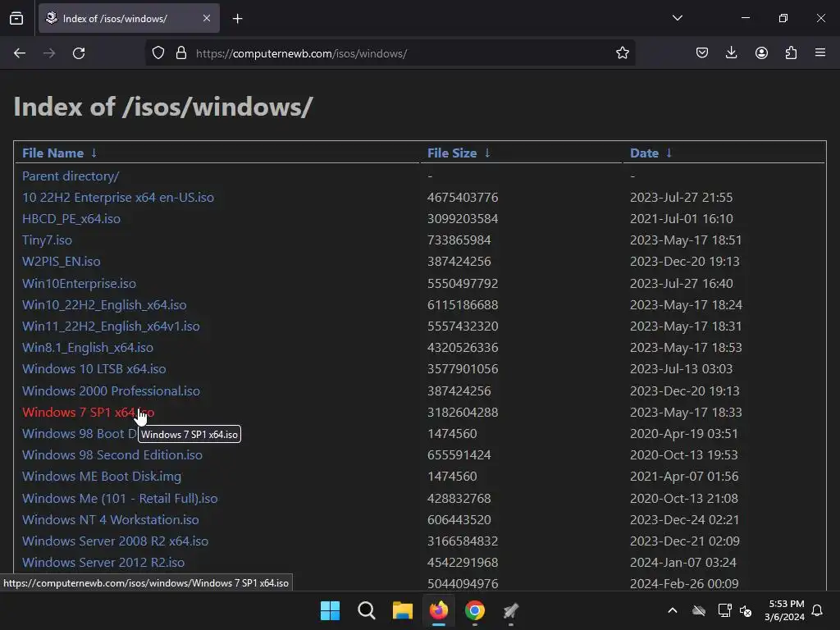
Task: Download Windows Server 2012 R2.iso
Action: click(103, 563)
